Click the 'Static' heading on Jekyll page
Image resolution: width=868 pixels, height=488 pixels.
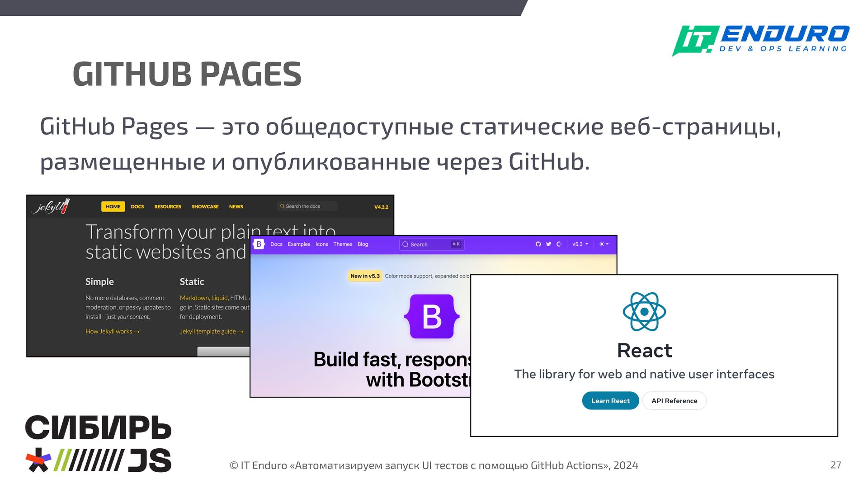192,282
